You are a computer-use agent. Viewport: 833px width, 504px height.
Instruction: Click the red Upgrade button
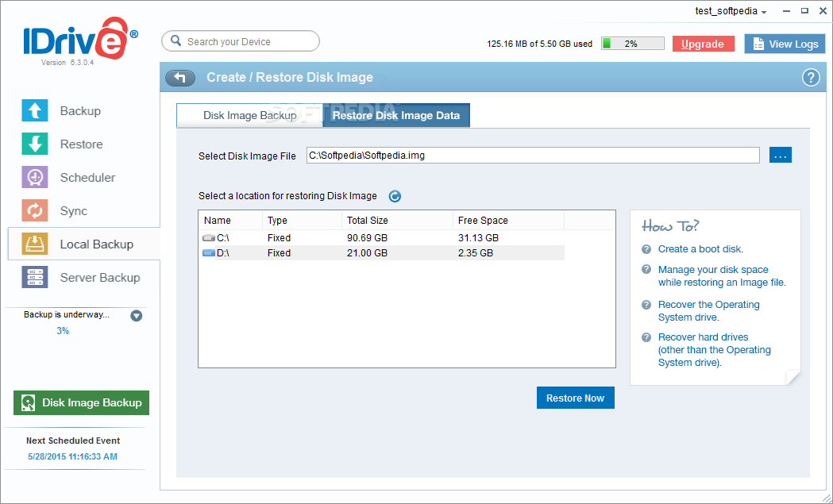(703, 44)
